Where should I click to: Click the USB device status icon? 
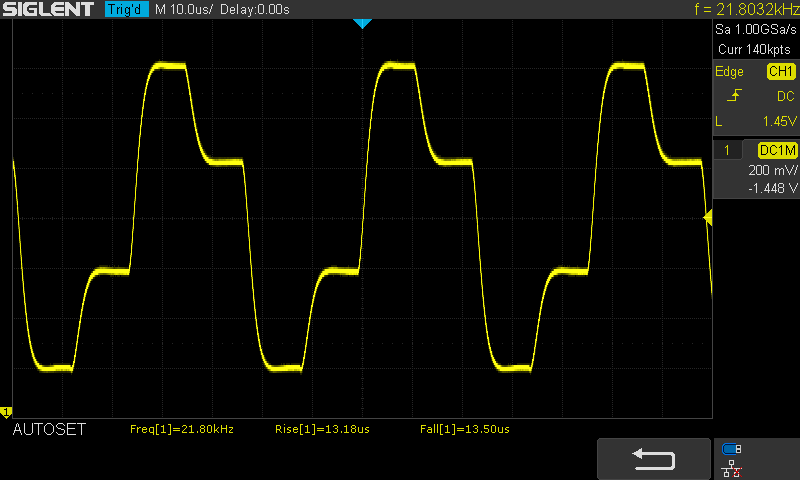[x=732, y=449]
